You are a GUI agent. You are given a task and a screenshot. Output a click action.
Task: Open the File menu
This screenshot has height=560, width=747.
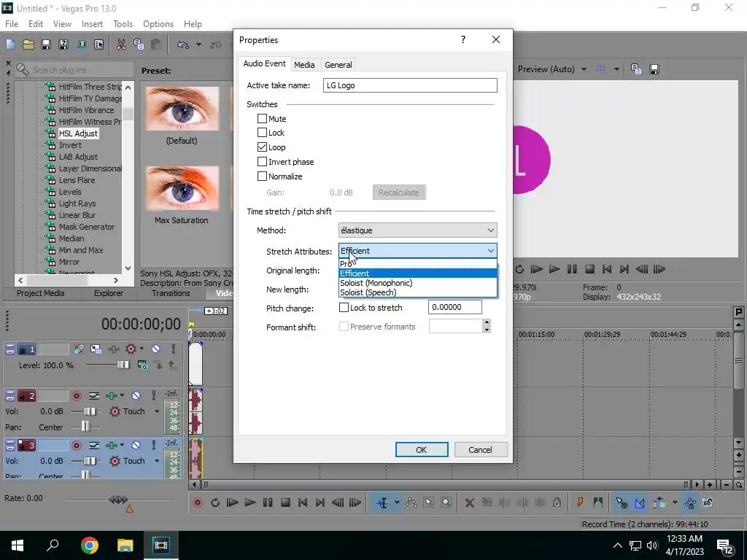12,24
